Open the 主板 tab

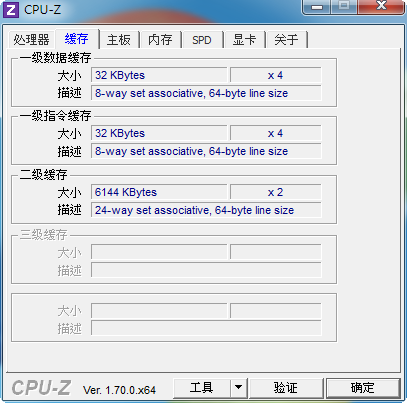coord(119,40)
